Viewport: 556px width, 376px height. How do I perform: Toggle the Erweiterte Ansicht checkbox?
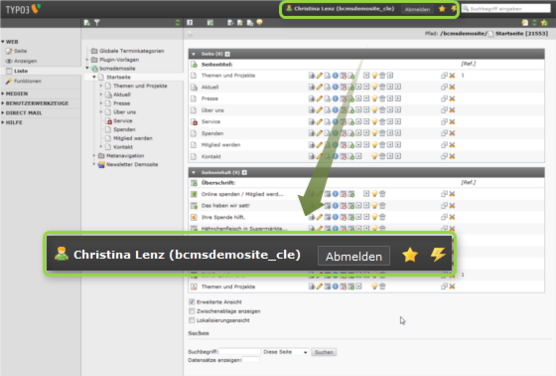click(x=192, y=302)
